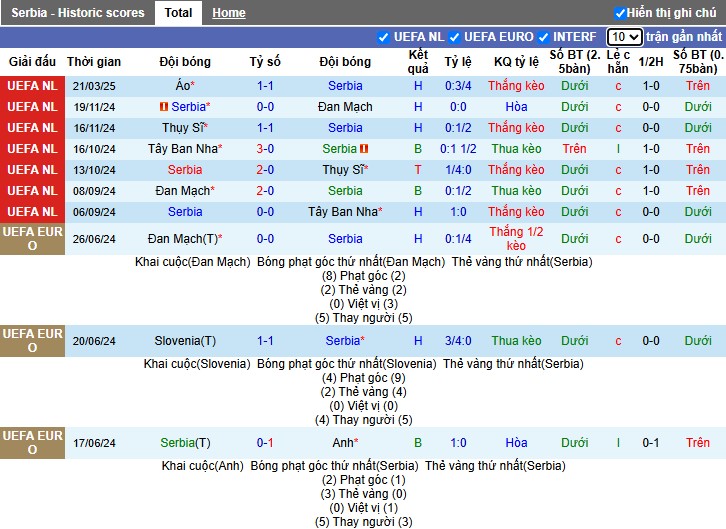The height and width of the screenshot is (529, 726).
Task: Click the half-time score 0-1
Action: 651,443
